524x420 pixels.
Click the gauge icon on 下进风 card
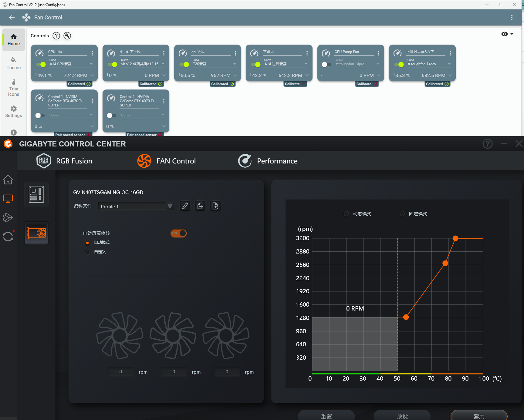coord(254,53)
